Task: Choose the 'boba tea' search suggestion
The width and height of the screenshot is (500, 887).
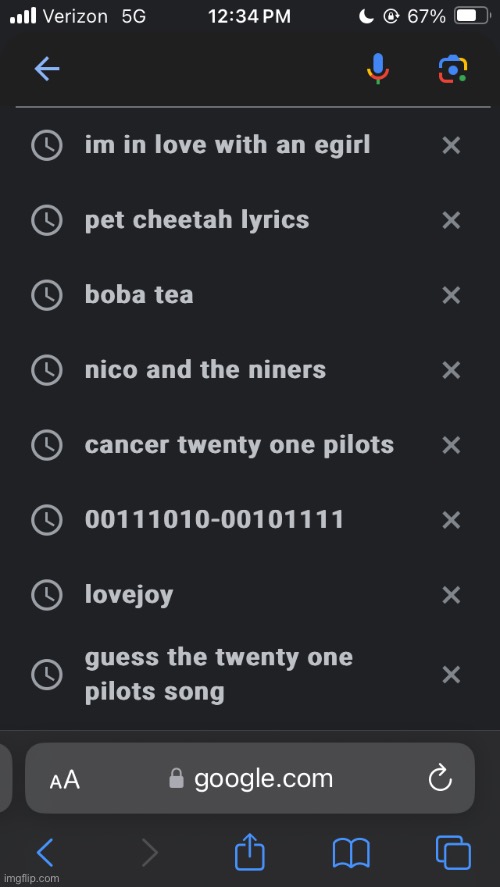Action: pos(139,295)
